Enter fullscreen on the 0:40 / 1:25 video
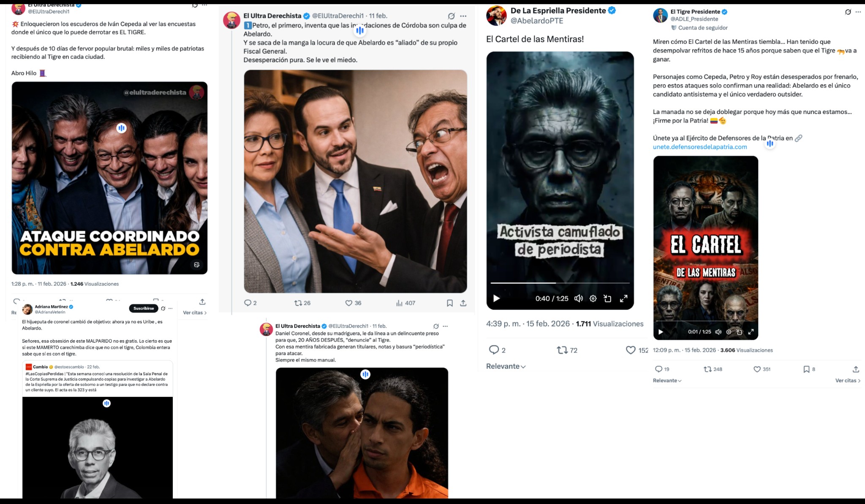This screenshot has height=504, width=865. tap(623, 298)
